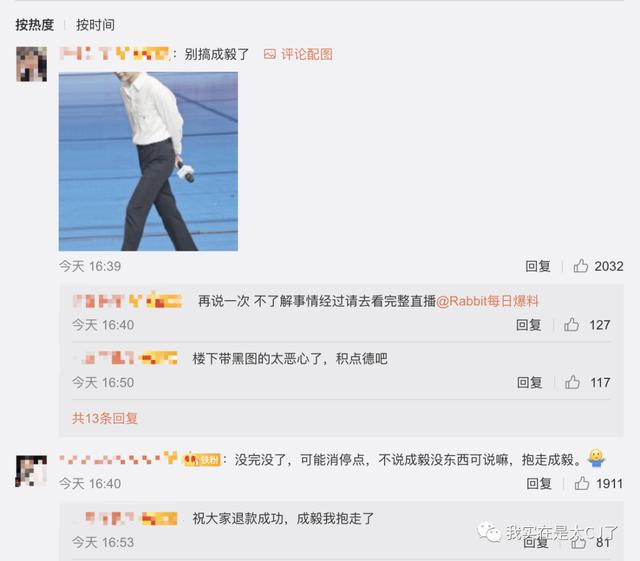
Task: Reply to the 16:40 再说一次 comment
Action: pyautogui.click(x=529, y=325)
